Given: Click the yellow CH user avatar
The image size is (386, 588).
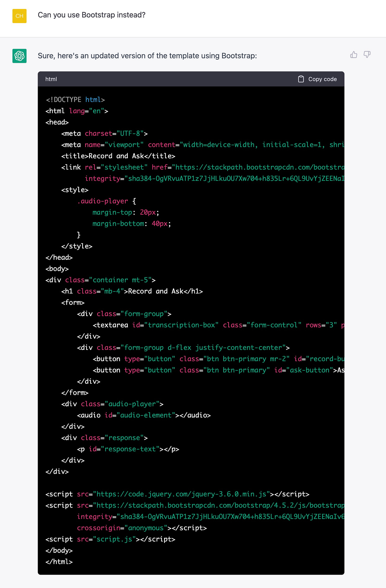Looking at the screenshot, I should coord(19,16).
